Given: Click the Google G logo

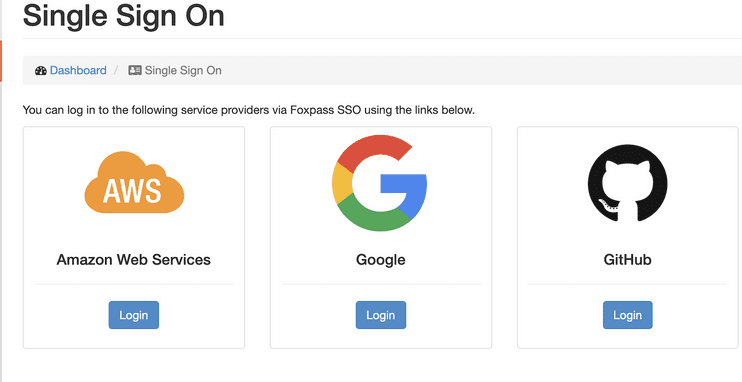Looking at the screenshot, I should tap(380, 183).
